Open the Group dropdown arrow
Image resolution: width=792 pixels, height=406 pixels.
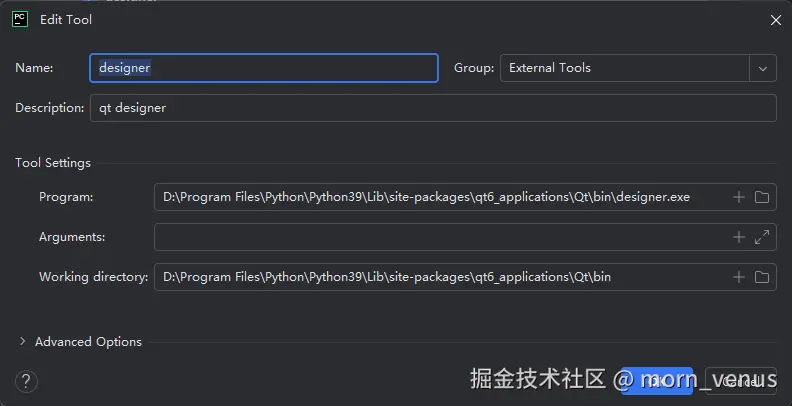pyautogui.click(x=763, y=68)
